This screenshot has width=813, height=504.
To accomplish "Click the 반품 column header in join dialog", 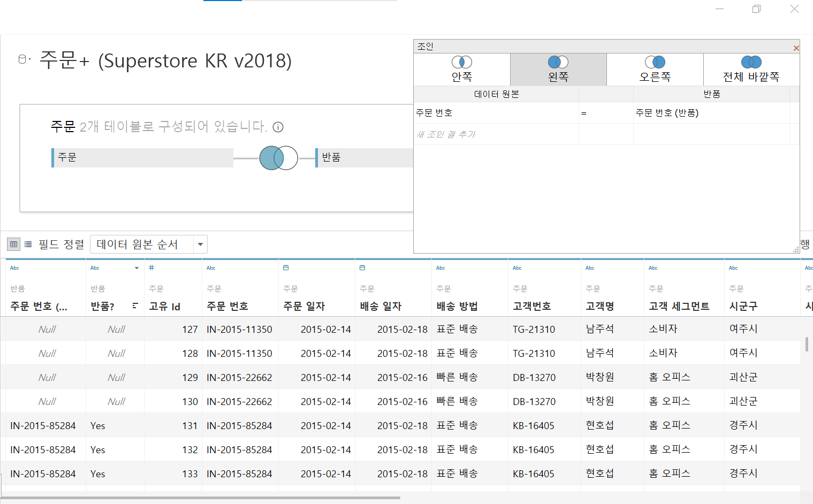I will click(x=711, y=94).
